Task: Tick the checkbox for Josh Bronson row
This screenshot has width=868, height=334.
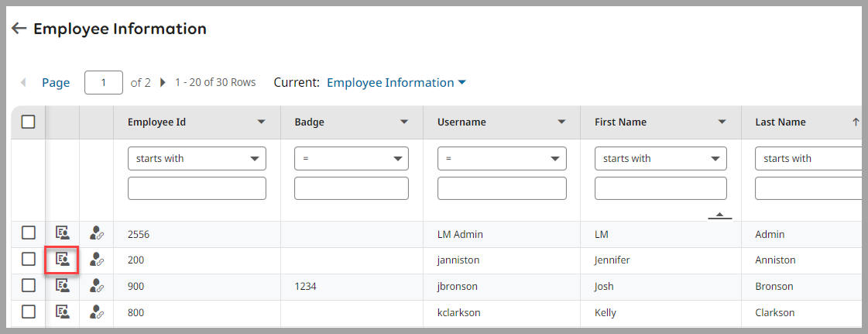Action: tap(29, 286)
